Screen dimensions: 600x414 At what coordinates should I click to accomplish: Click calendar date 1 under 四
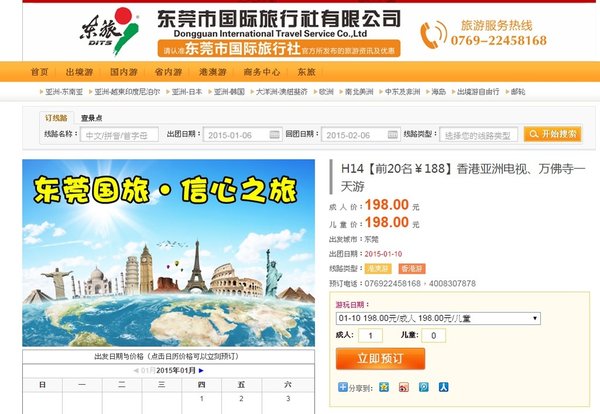(202, 399)
